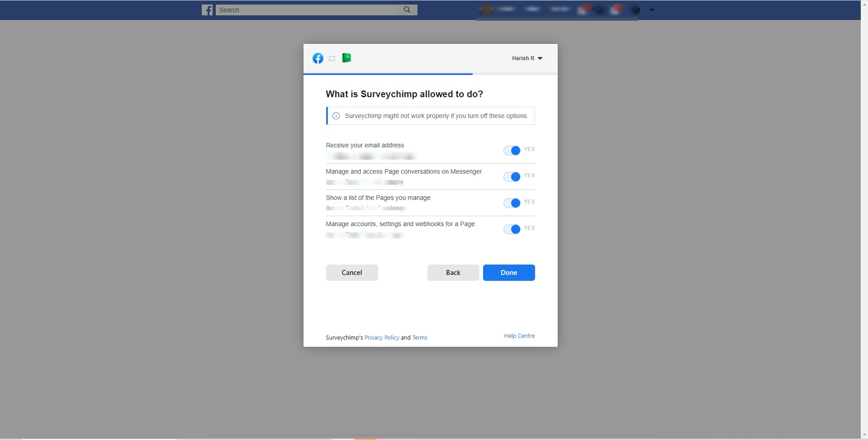Visit the Help Centre link
The image size is (868, 440).
(519, 336)
